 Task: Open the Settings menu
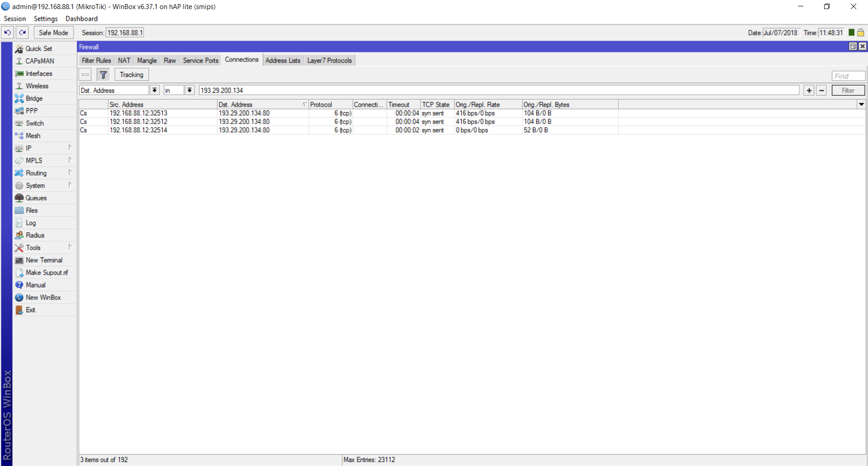(x=46, y=19)
